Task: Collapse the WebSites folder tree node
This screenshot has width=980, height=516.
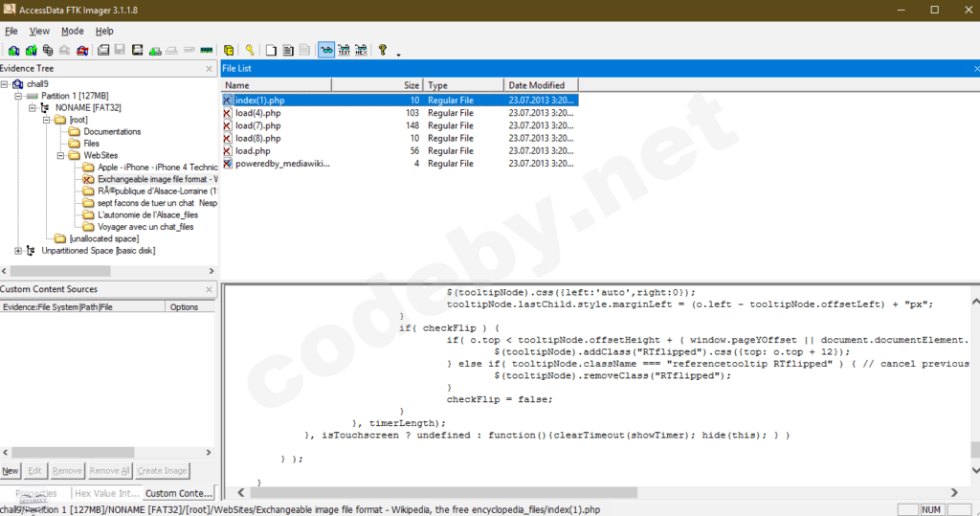Action: 60,155
